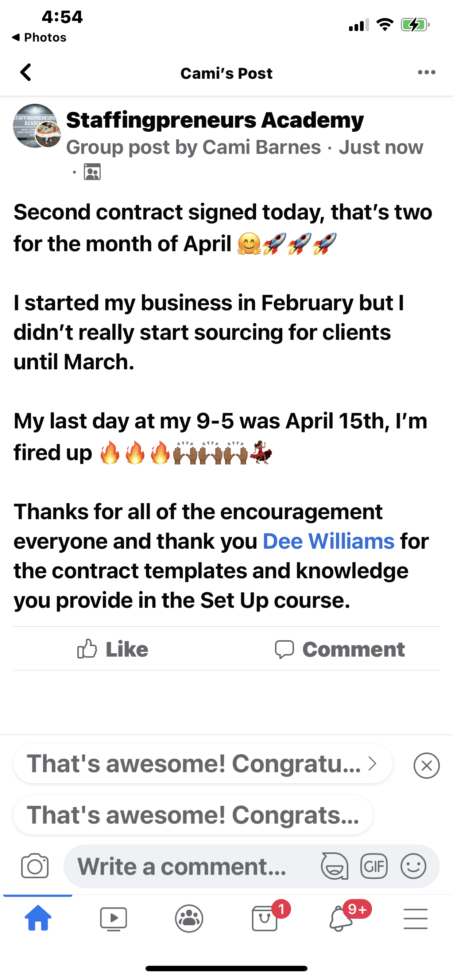Open the sticker picker icon
This screenshot has height=980, width=453.
334,867
